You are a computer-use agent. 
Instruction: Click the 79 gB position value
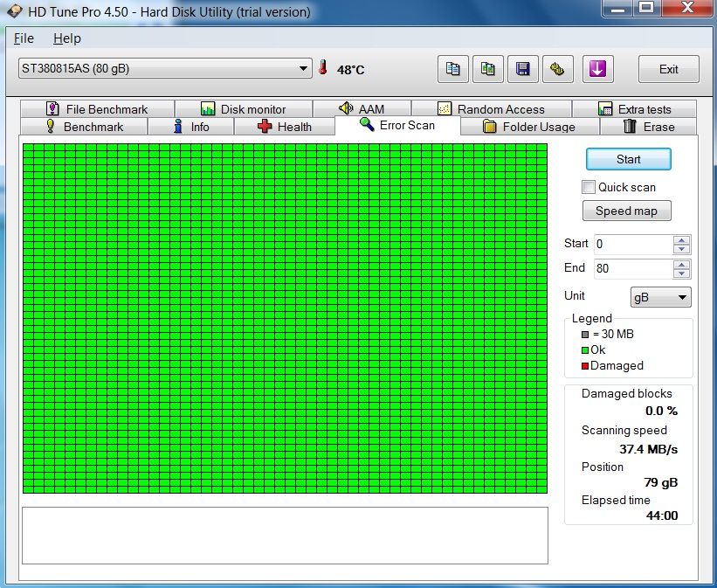click(661, 482)
